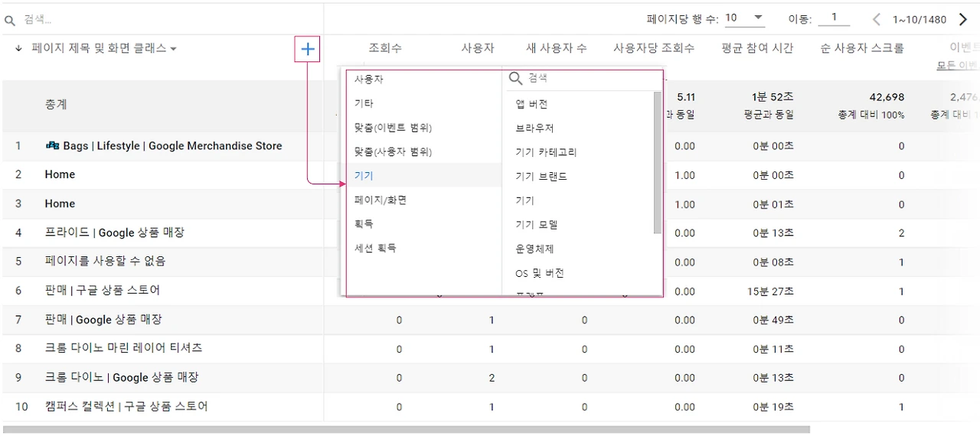
Task: Sort by 사용자당 조회수 column header
Action: [x=654, y=48]
